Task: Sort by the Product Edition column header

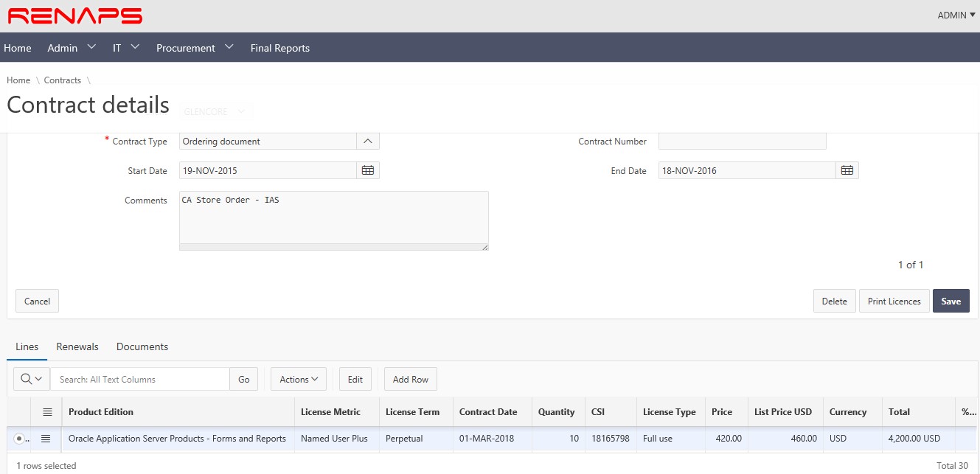Action: (178, 412)
